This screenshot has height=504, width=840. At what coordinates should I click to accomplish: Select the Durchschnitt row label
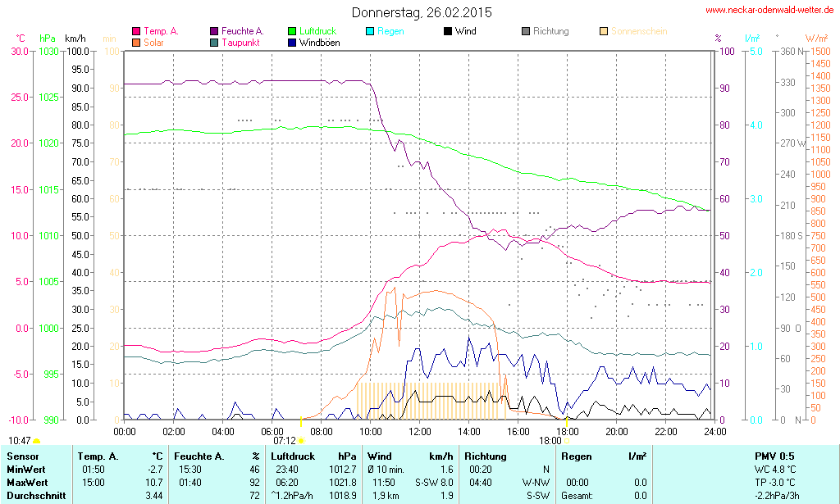[x=35, y=496]
